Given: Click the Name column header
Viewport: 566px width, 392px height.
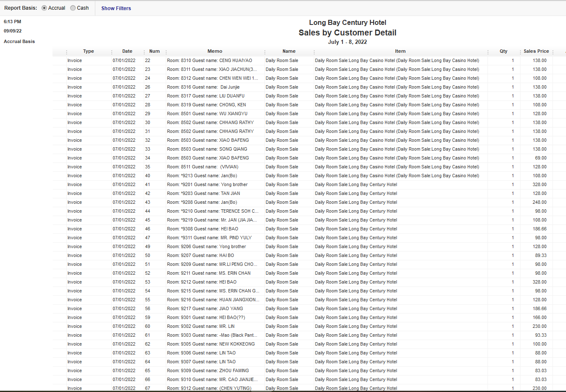Looking at the screenshot, I should [289, 51].
